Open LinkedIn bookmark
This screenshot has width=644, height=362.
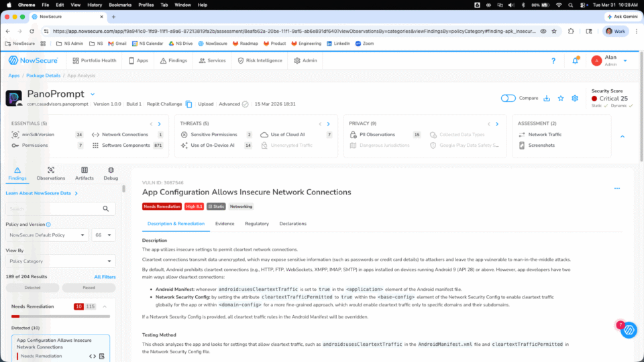coord(338,44)
